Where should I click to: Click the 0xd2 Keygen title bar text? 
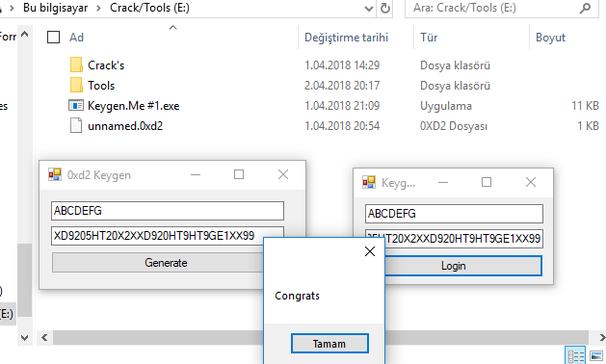99,175
